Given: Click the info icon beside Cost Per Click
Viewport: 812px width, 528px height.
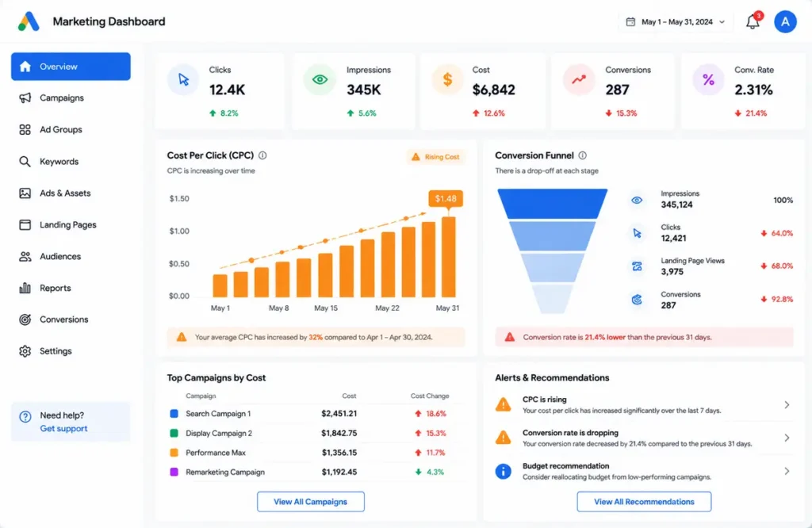Looking at the screenshot, I should [x=262, y=155].
